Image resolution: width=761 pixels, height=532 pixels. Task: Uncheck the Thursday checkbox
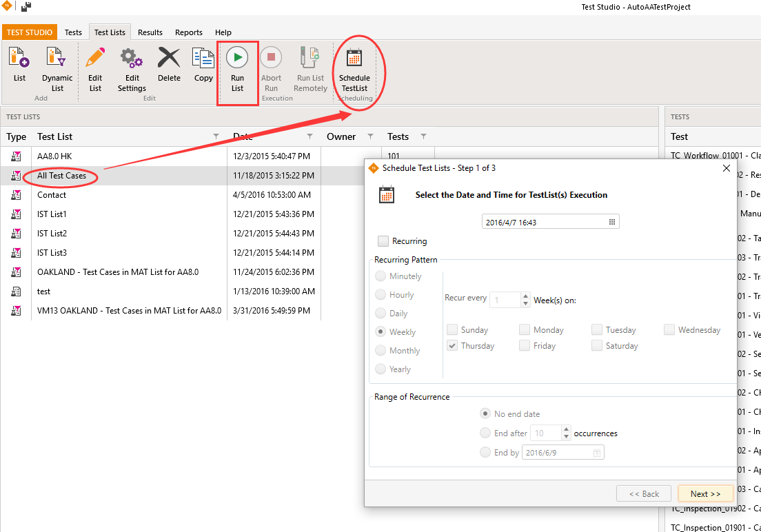(452, 346)
